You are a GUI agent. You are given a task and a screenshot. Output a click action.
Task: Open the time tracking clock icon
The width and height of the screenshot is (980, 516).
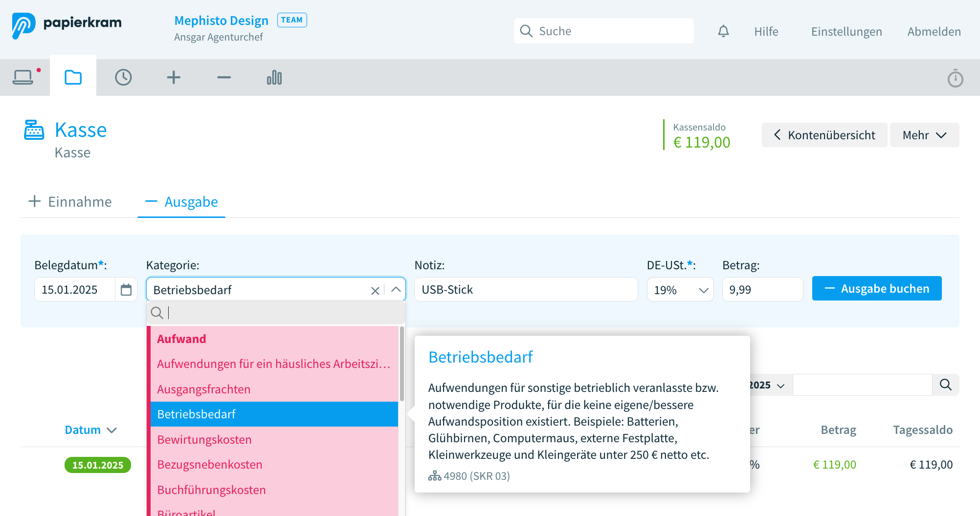coord(123,77)
